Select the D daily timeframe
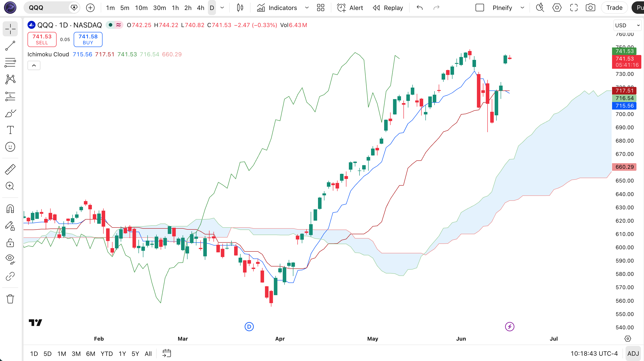This screenshot has width=644, height=361. tap(212, 8)
